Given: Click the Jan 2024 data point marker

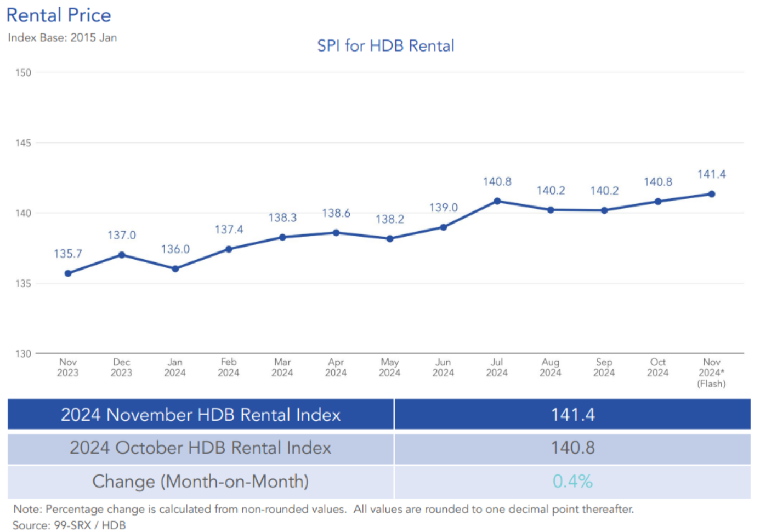Looking at the screenshot, I should click(x=175, y=269).
